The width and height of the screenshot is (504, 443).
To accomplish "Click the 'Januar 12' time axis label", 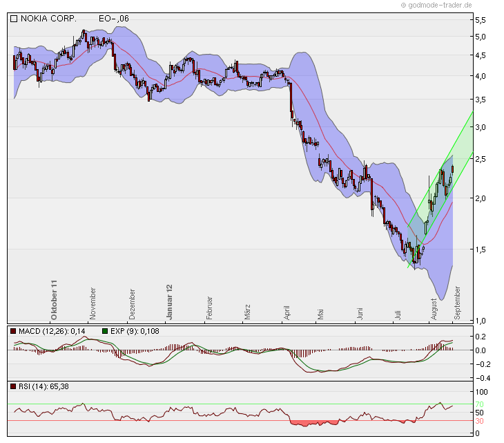I will click(x=169, y=302).
